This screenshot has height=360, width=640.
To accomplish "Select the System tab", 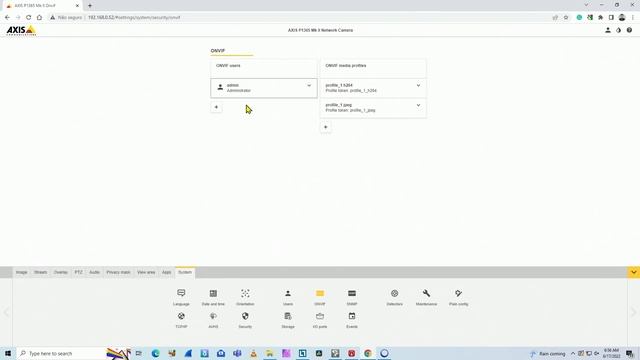I will coord(185,272).
